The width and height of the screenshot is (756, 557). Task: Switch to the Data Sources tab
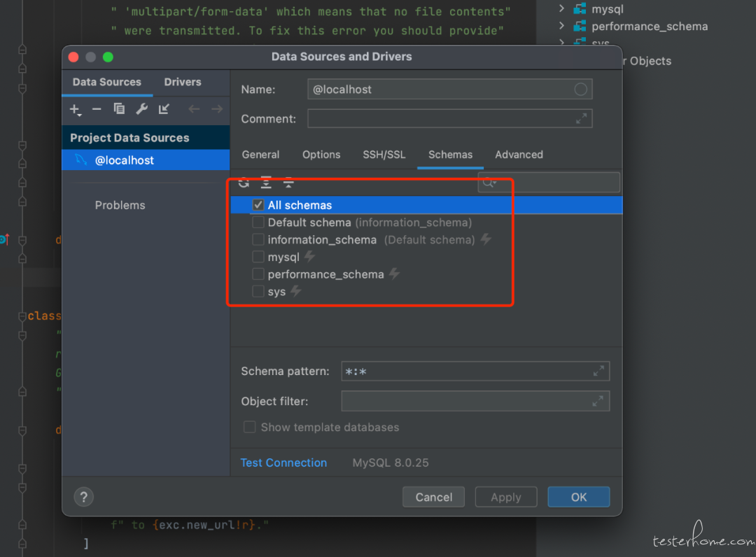coord(107,82)
